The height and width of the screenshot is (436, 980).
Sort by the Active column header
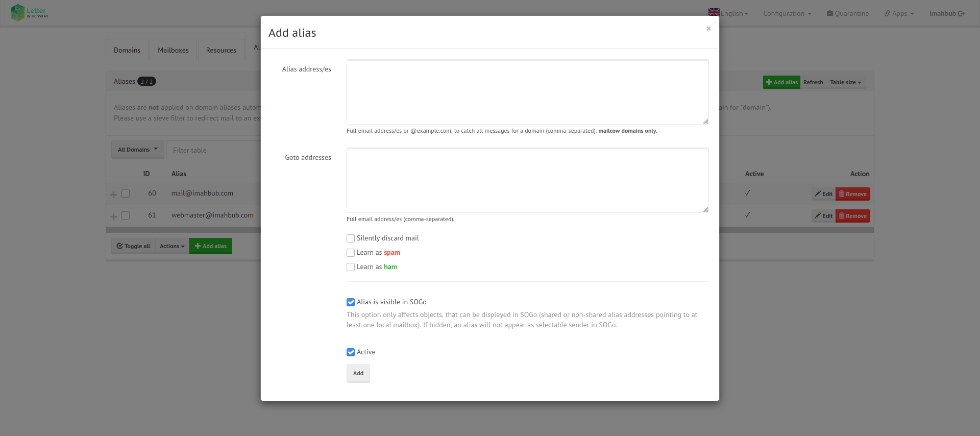[x=754, y=174]
